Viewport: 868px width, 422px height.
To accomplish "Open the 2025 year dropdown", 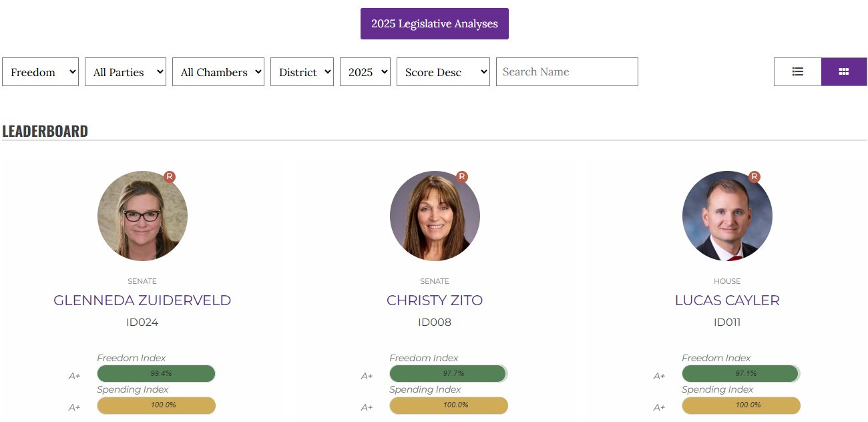I will [365, 71].
